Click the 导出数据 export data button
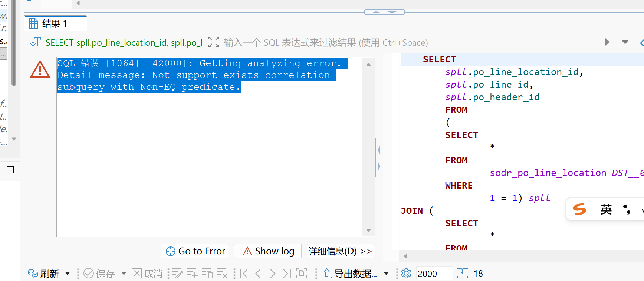Viewport: 644px width, 281px height. tap(350, 274)
